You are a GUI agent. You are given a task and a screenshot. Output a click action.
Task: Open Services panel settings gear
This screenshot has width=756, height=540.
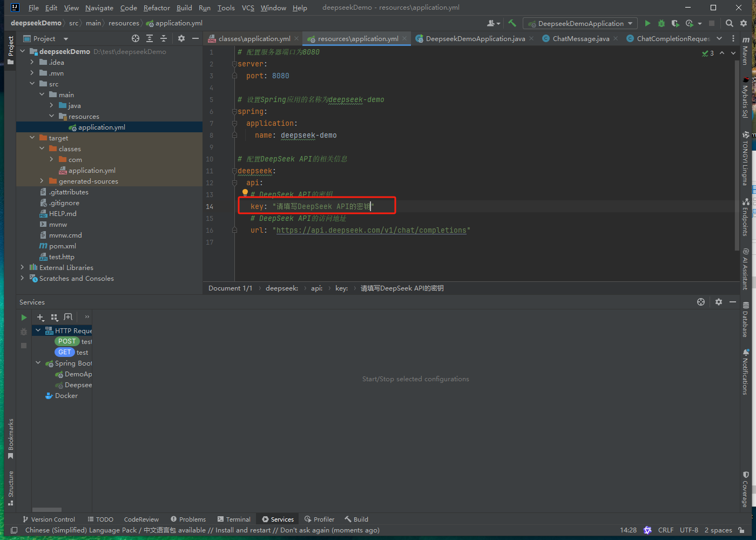pos(719,302)
